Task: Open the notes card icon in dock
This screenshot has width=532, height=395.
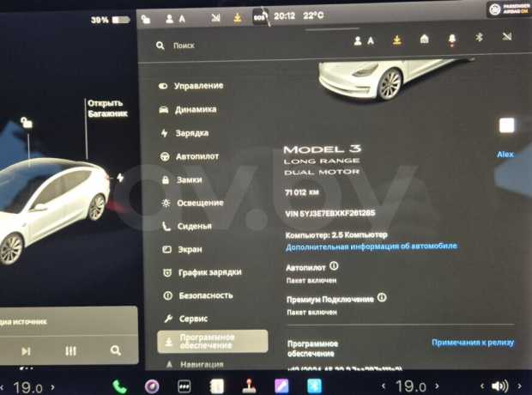Action: point(217,386)
